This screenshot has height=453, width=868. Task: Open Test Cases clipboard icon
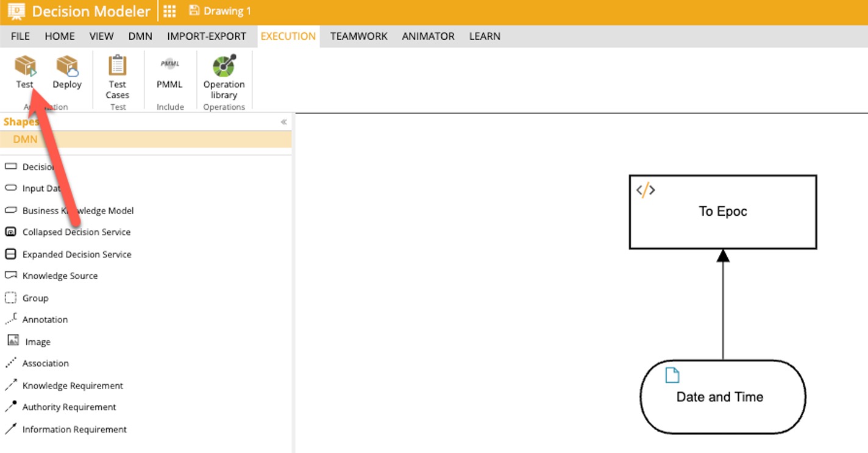pos(117,66)
